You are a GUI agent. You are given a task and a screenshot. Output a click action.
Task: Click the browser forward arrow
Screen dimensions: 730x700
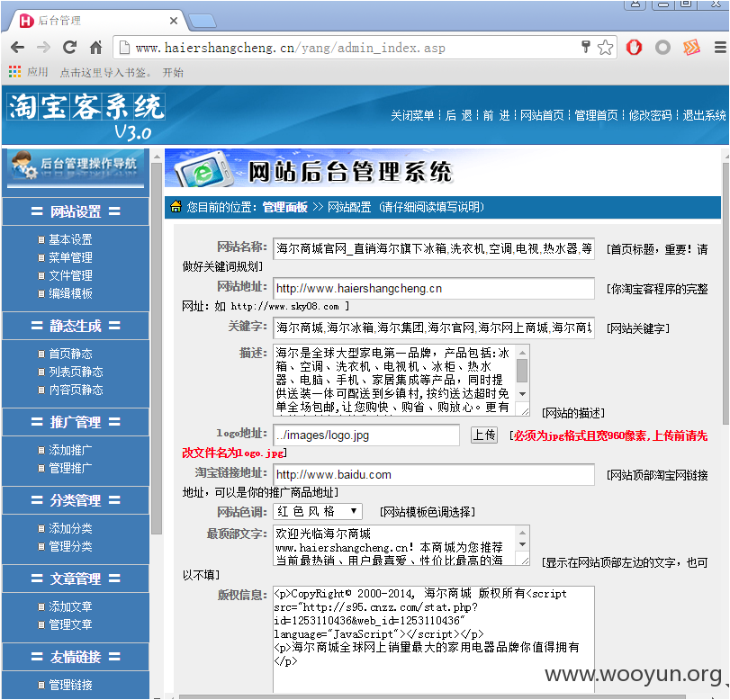44,48
